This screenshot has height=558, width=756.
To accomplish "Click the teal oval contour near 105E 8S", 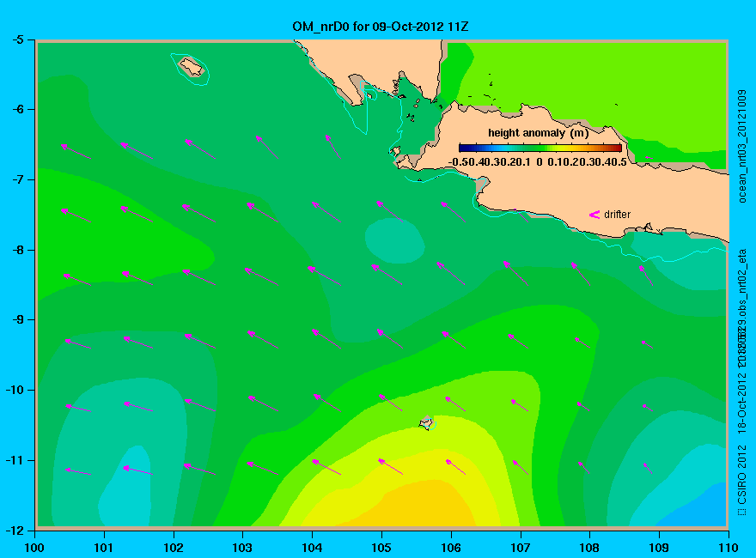I will tap(394, 240).
